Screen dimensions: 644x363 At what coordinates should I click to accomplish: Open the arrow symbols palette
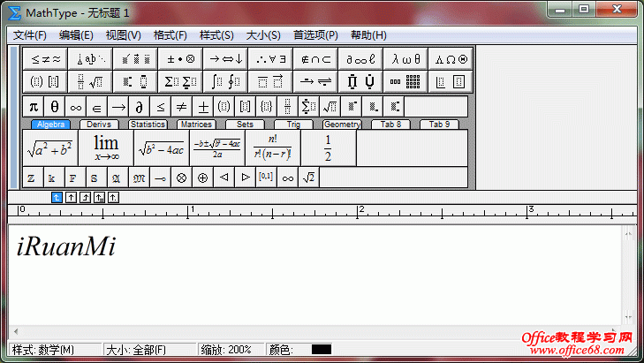click(226, 59)
